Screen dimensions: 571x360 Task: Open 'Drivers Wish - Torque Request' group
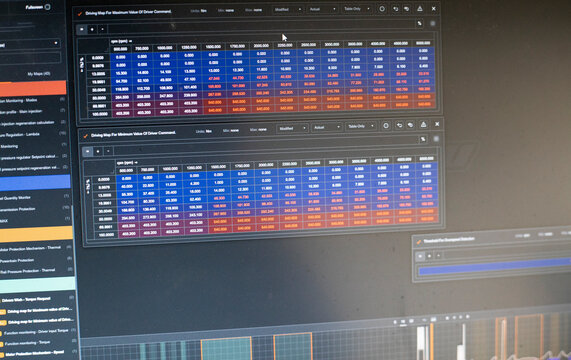pos(26,300)
